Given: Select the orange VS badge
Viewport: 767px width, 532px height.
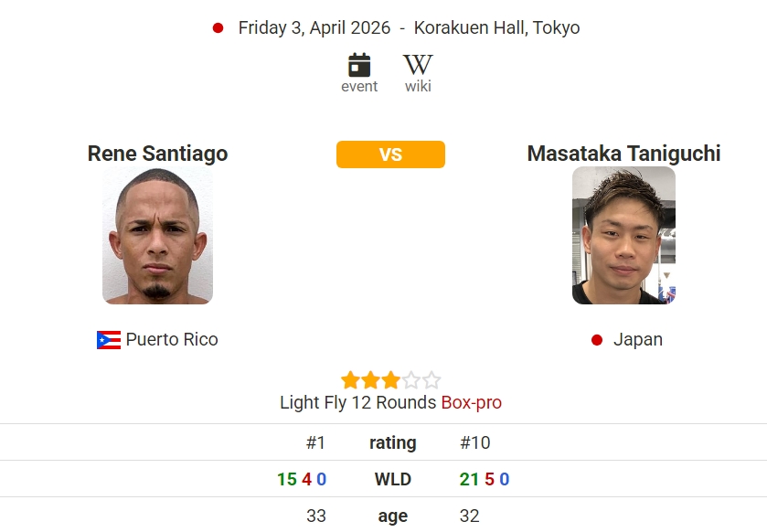Looking at the screenshot, I should pos(390,154).
